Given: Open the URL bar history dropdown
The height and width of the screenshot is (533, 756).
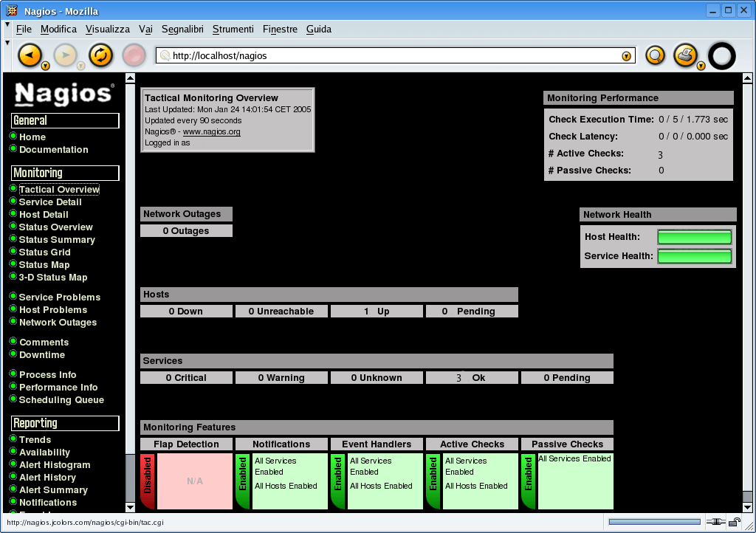Looking at the screenshot, I should 626,56.
